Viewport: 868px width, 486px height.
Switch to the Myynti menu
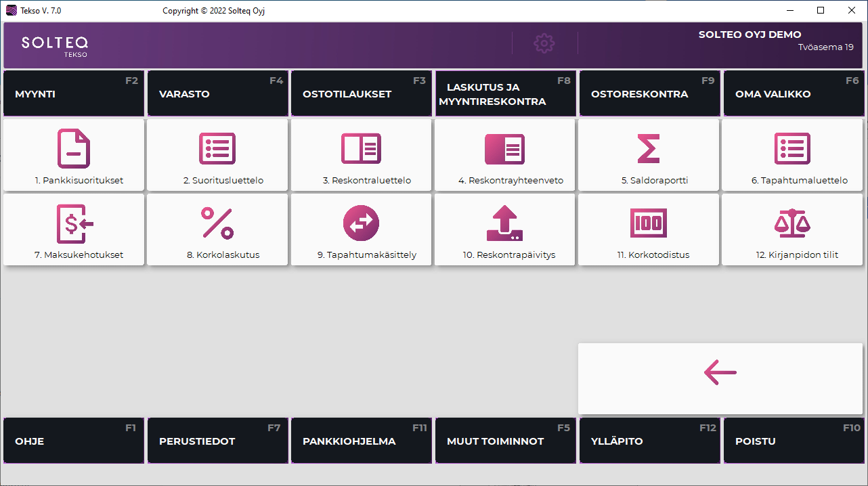click(74, 94)
